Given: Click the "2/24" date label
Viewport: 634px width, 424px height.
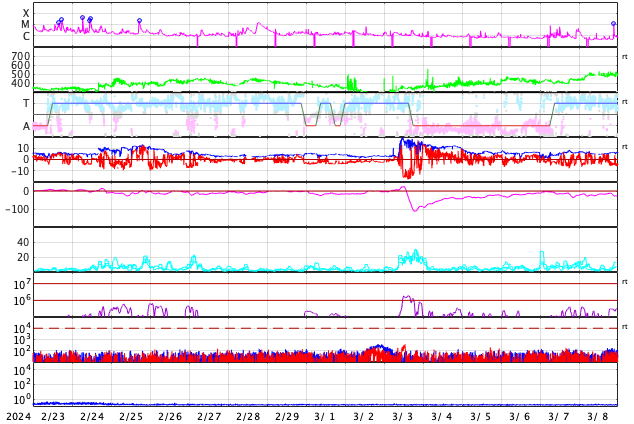Looking at the screenshot, I should (92, 417).
